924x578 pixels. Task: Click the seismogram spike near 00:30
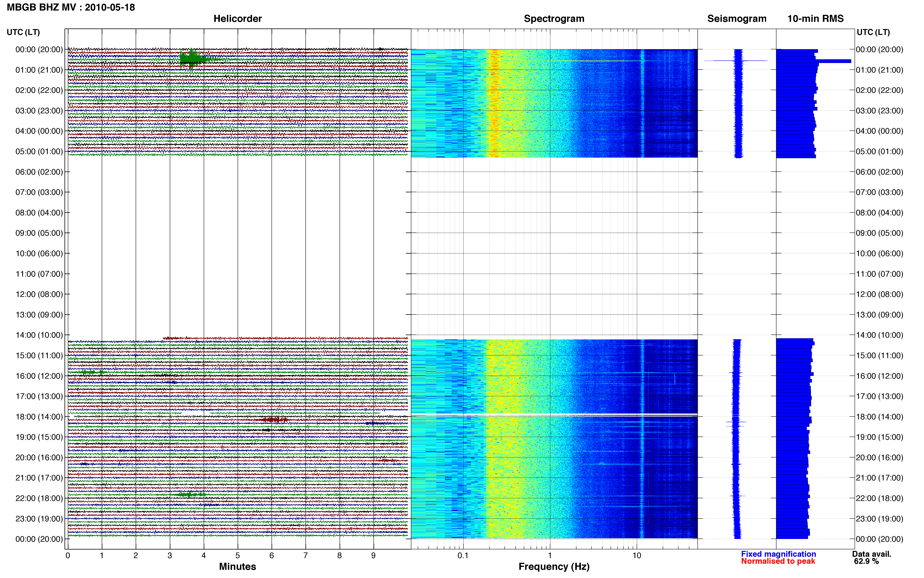tap(736, 60)
